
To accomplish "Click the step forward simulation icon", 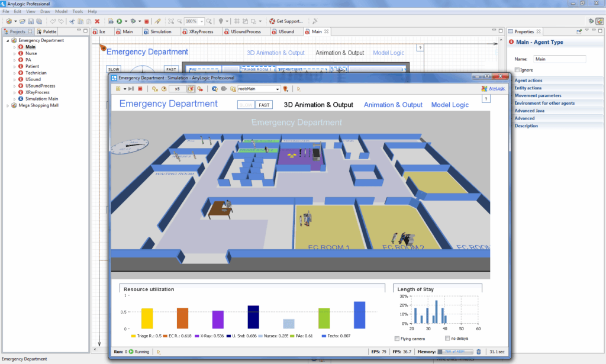I will click(x=131, y=89).
